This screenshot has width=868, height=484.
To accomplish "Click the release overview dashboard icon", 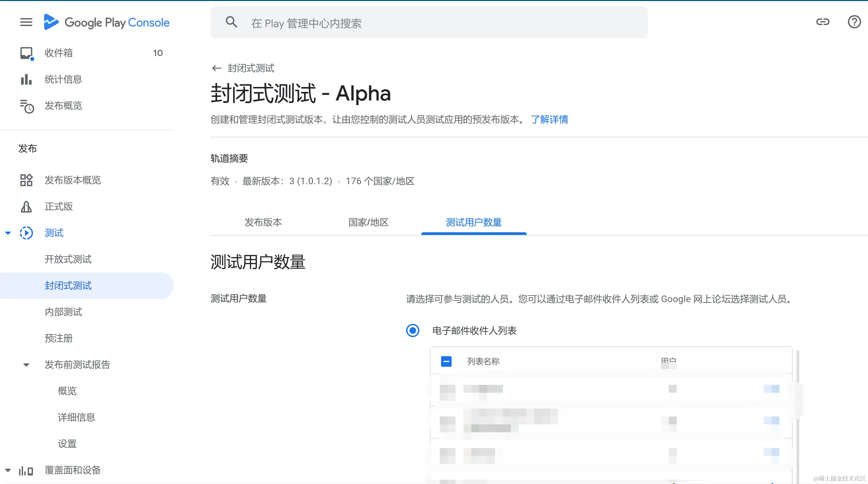I will point(26,180).
